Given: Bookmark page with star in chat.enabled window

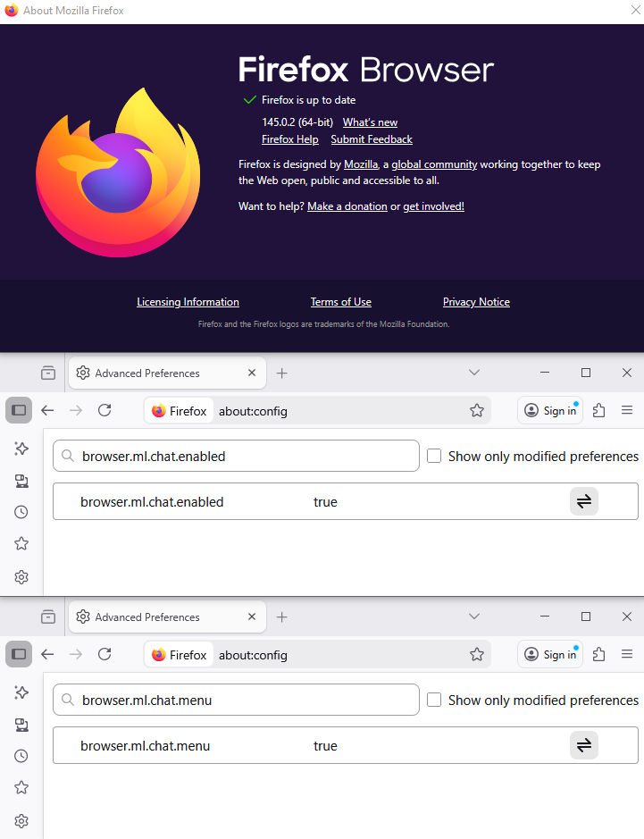Looking at the screenshot, I should 477,410.
